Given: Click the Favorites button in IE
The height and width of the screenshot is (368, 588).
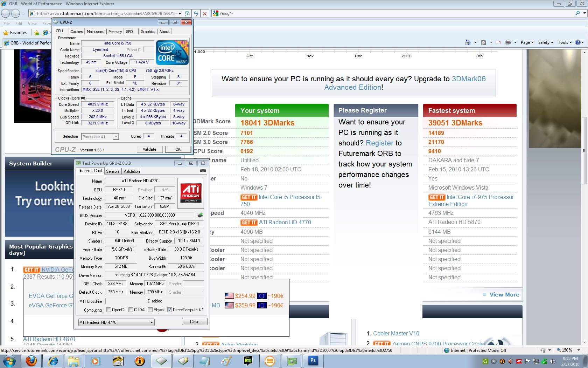Looking at the screenshot, I should (x=15, y=33).
